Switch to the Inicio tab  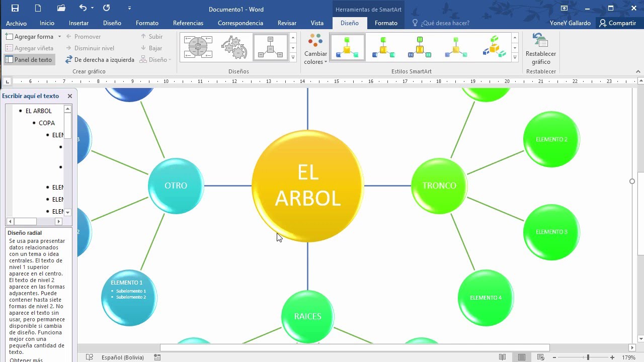click(47, 23)
